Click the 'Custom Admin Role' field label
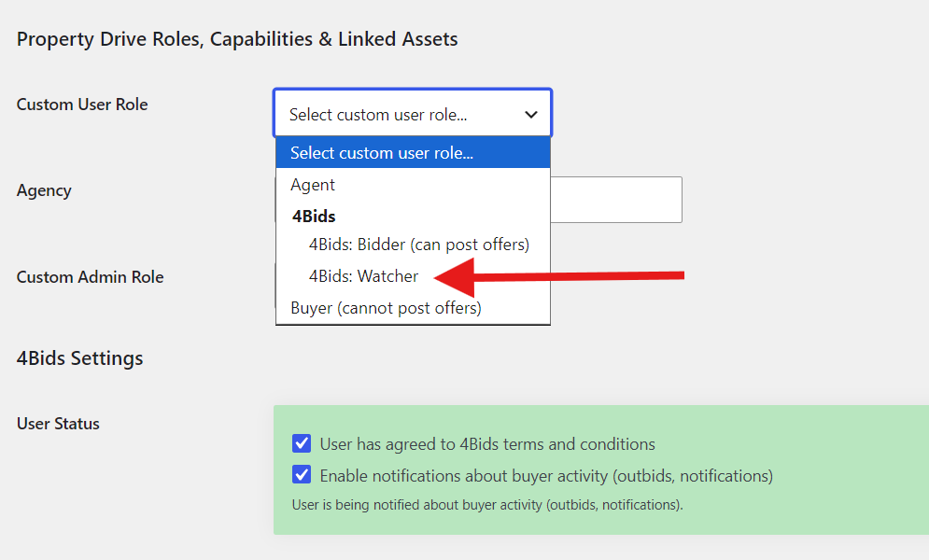929x560 pixels. (x=90, y=277)
